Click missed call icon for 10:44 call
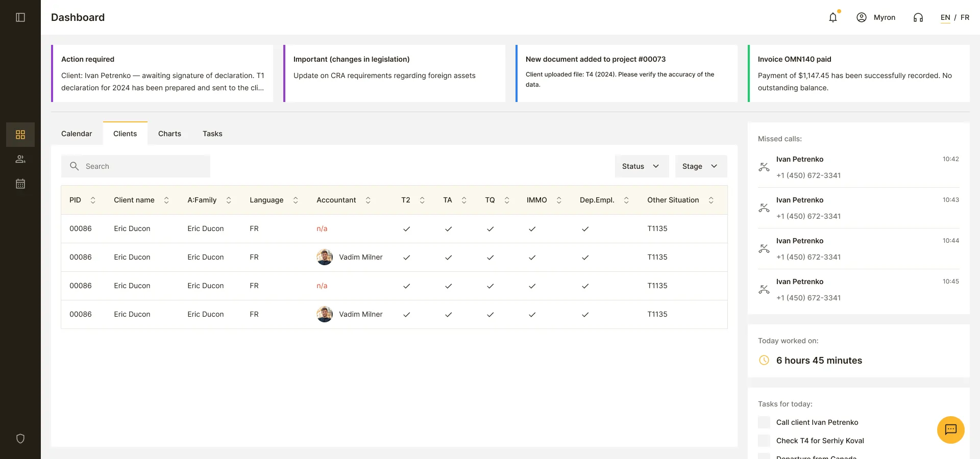The image size is (980, 459). 764,249
